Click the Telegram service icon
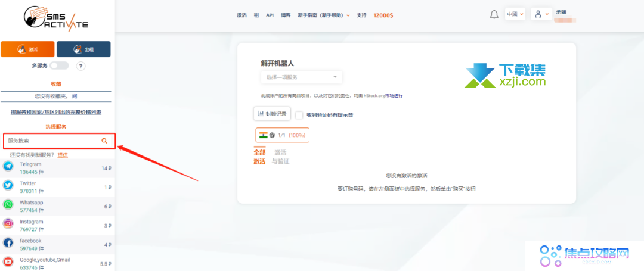 coord(8,166)
